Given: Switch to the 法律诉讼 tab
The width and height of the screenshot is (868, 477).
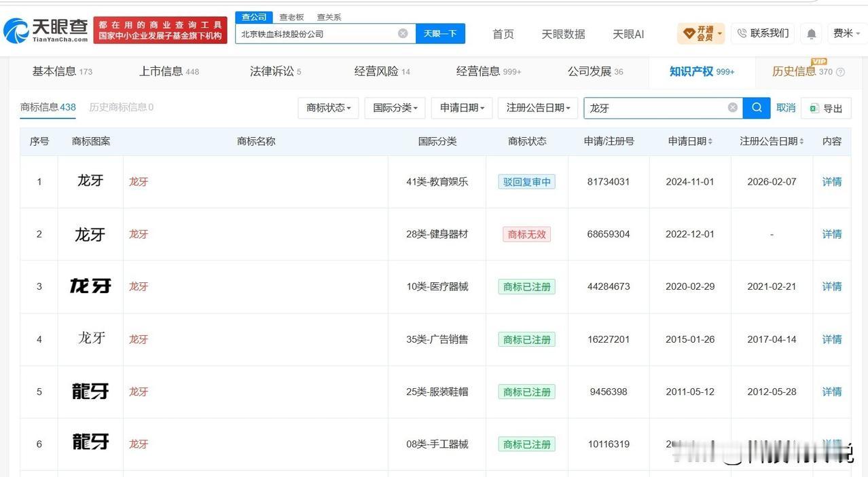Looking at the screenshot, I should click(x=275, y=71).
